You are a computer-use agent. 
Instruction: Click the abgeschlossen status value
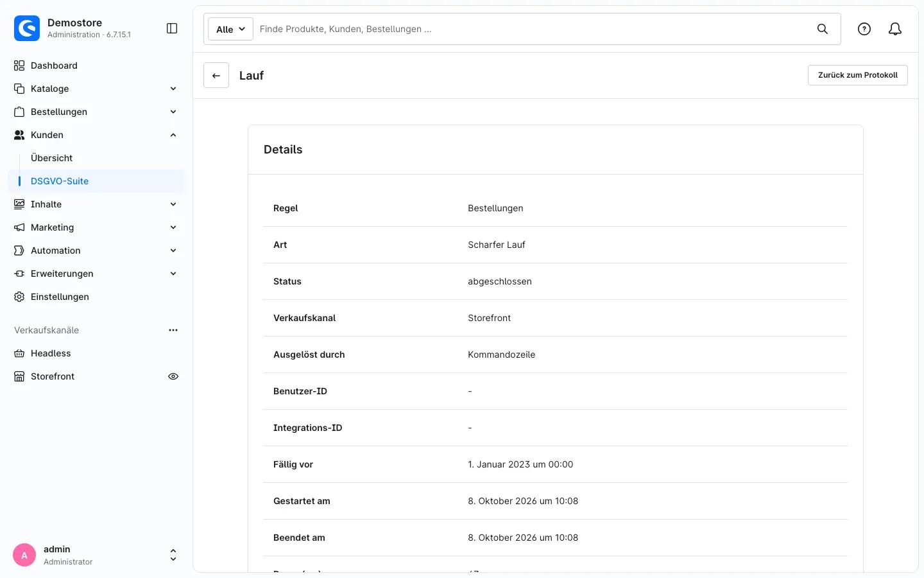pos(500,281)
